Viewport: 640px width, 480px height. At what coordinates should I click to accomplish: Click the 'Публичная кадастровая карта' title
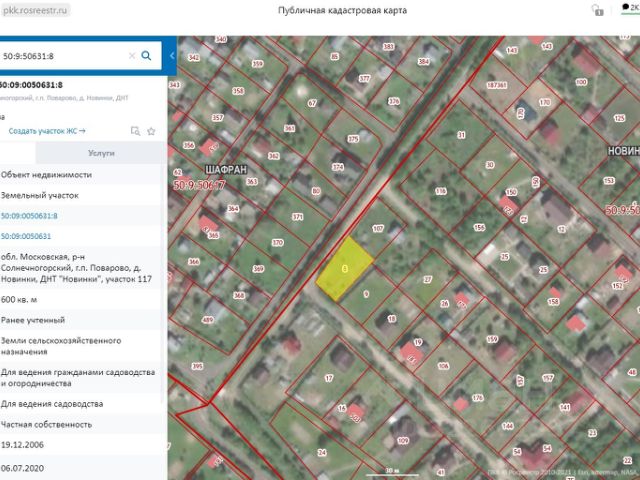tap(342, 11)
